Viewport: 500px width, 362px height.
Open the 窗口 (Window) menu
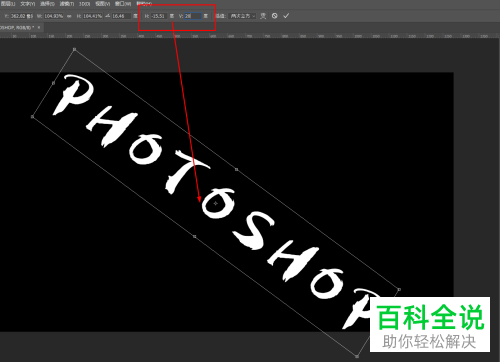123,4
